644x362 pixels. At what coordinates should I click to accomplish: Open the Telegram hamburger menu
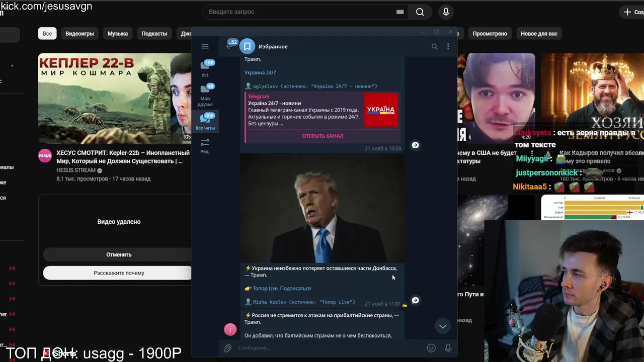[x=205, y=46]
